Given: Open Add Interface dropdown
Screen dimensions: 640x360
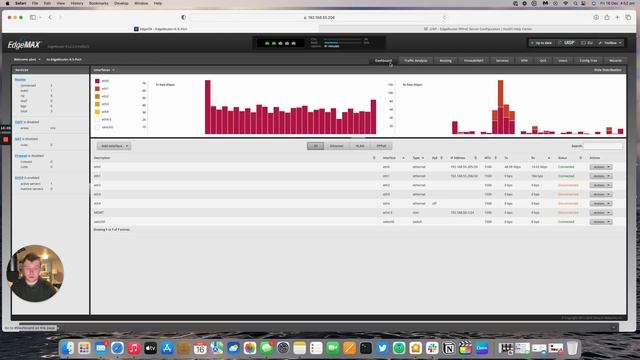Looking at the screenshot, I should click(114, 146).
